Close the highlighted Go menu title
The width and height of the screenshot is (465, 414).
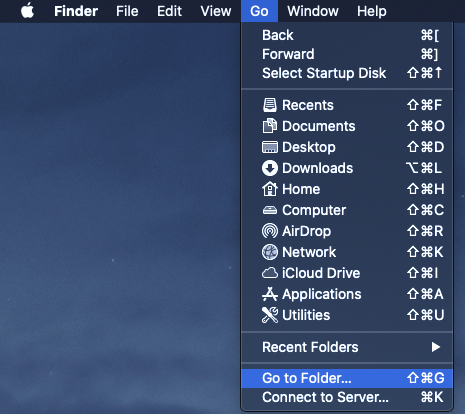click(259, 11)
